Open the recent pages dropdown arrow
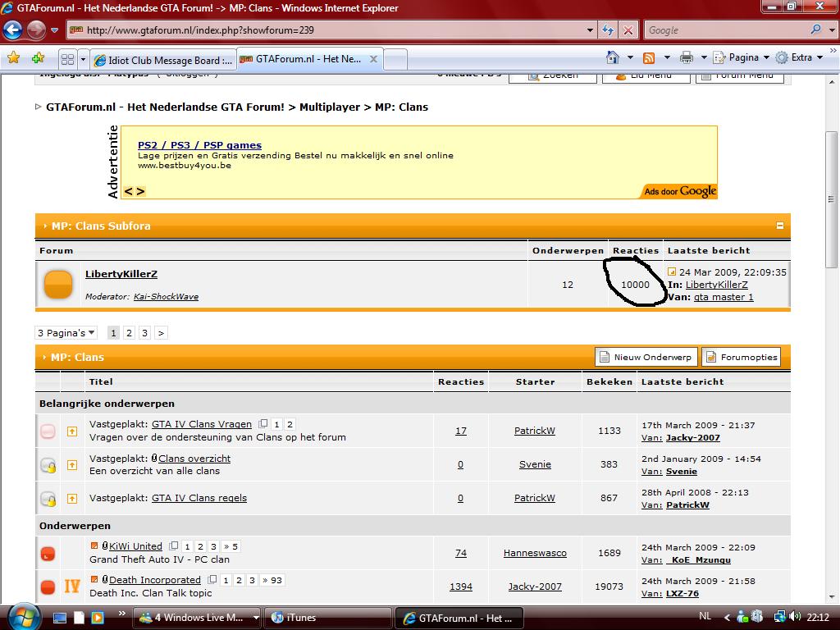This screenshot has height=630, width=840. pyautogui.click(x=55, y=30)
